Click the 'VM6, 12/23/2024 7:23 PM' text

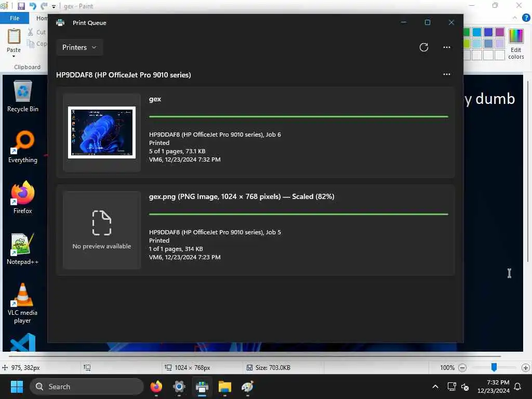pos(184,257)
